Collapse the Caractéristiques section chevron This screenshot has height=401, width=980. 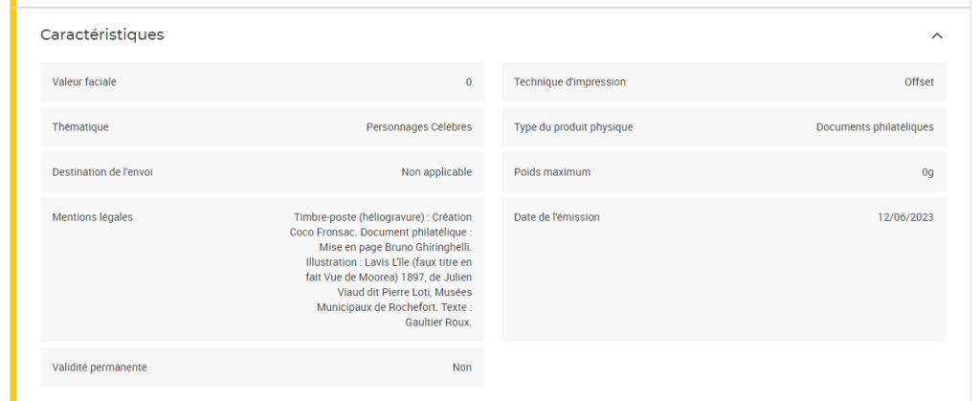[x=937, y=35]
